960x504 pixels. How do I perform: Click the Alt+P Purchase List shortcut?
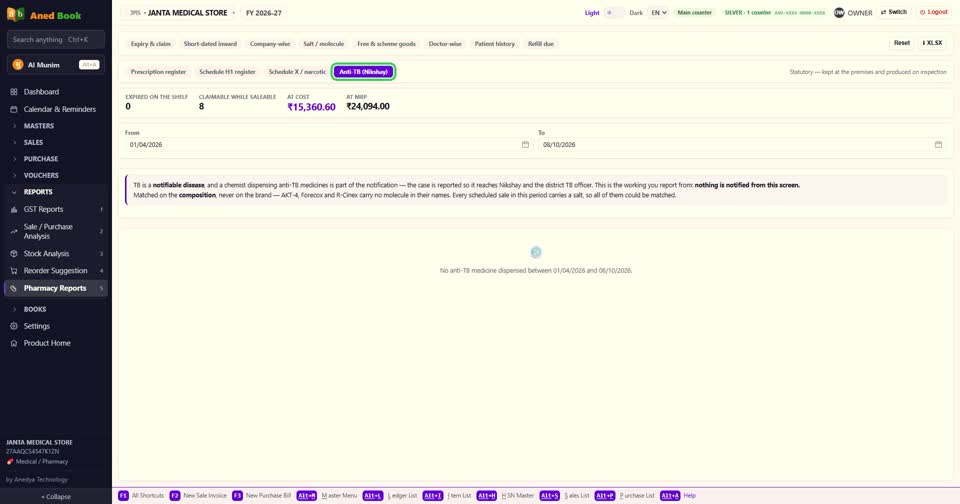point(624,495)
